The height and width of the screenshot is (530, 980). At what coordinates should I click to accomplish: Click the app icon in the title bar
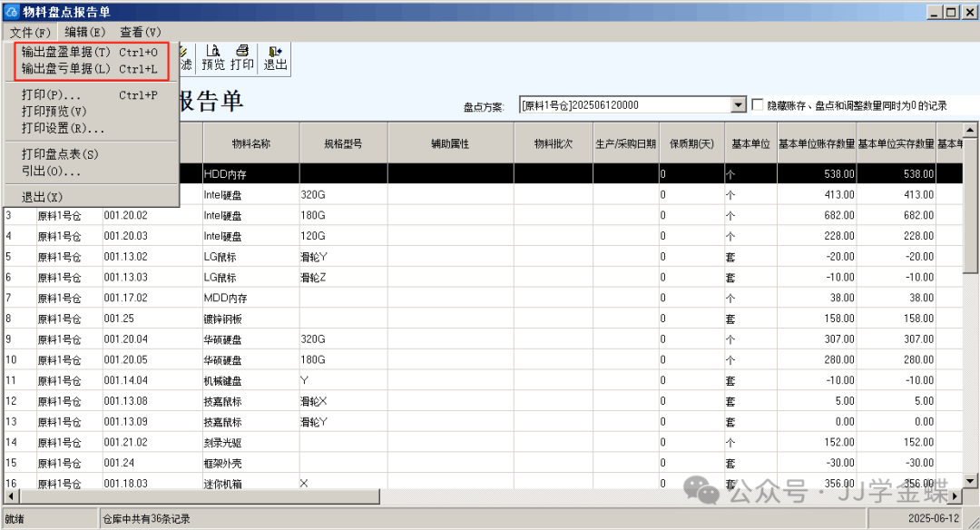point(11,11)
